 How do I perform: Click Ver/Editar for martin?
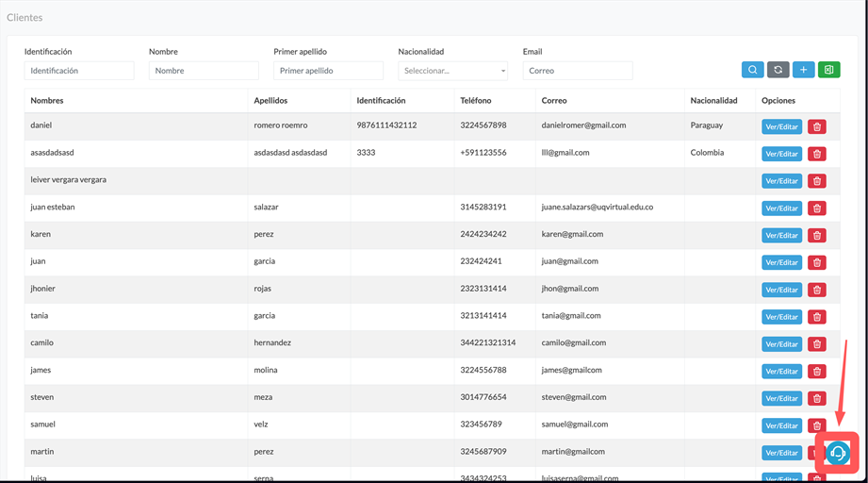point(781,453)
